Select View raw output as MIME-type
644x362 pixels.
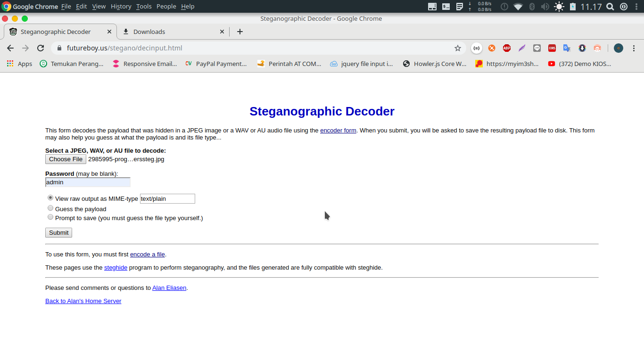(x=50, y=197)
